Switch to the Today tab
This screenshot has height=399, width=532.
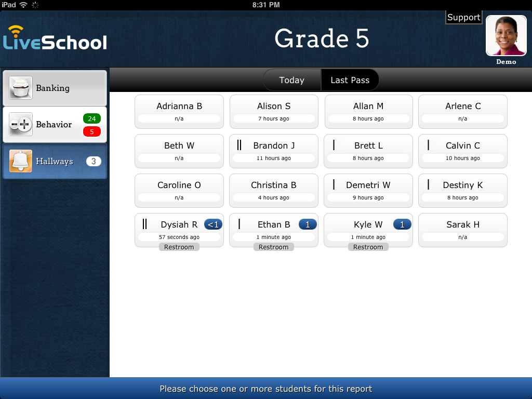tap(291, 80)
